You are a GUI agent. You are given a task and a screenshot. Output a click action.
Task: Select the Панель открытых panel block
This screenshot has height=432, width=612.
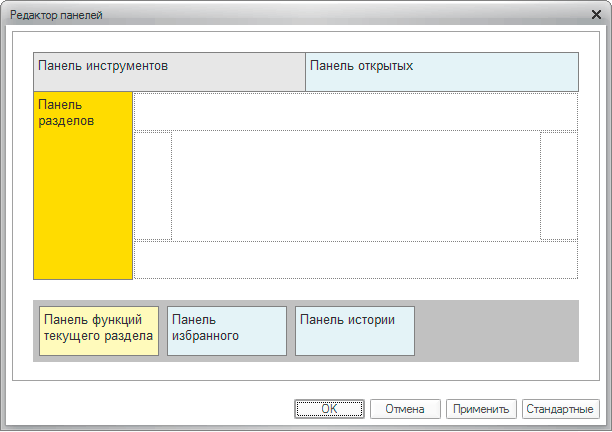pos(442,72)
